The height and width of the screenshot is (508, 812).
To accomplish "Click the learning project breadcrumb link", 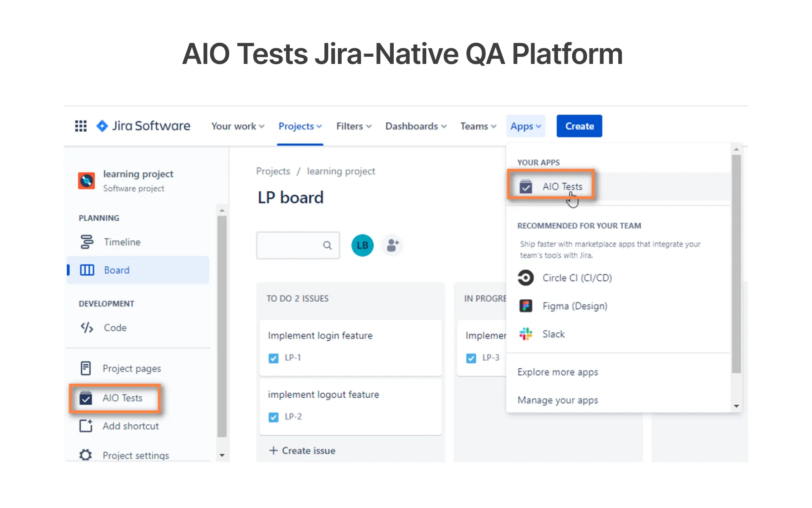I will click(341, 171).
